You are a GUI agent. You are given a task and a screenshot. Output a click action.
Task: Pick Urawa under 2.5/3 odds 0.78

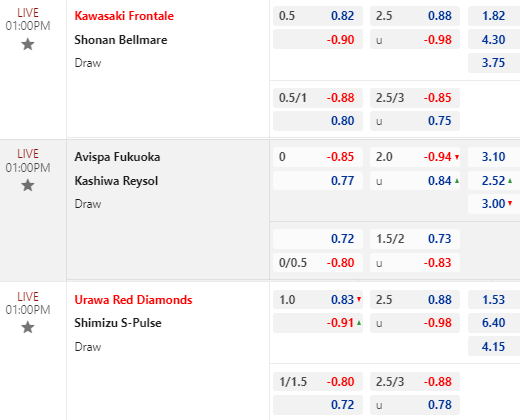point(415,405)
